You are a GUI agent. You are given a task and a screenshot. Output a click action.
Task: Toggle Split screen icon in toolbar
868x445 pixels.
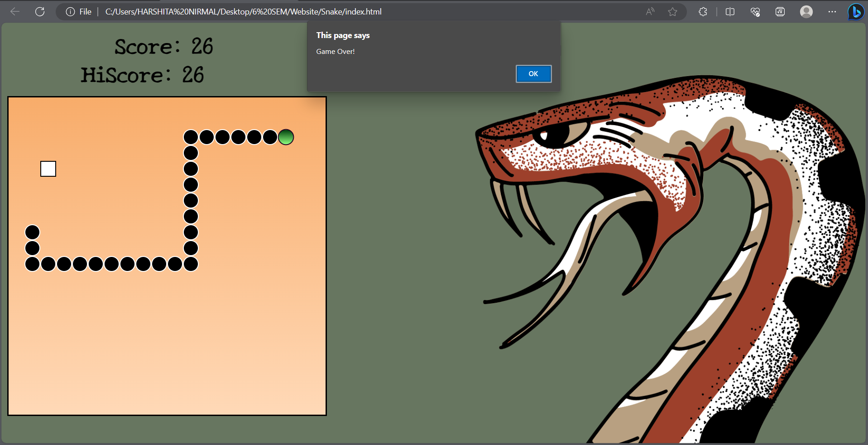click(x=730, y=12)
